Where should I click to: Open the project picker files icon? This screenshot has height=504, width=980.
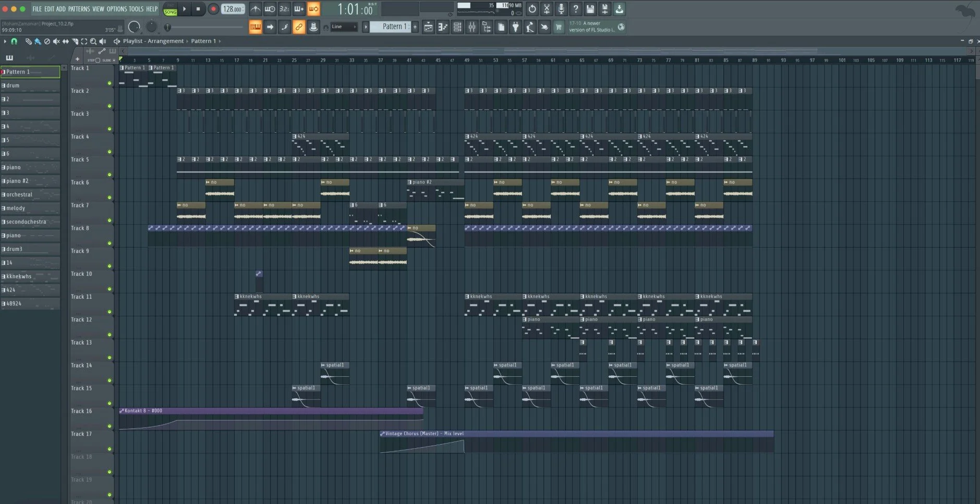(501, 27)
